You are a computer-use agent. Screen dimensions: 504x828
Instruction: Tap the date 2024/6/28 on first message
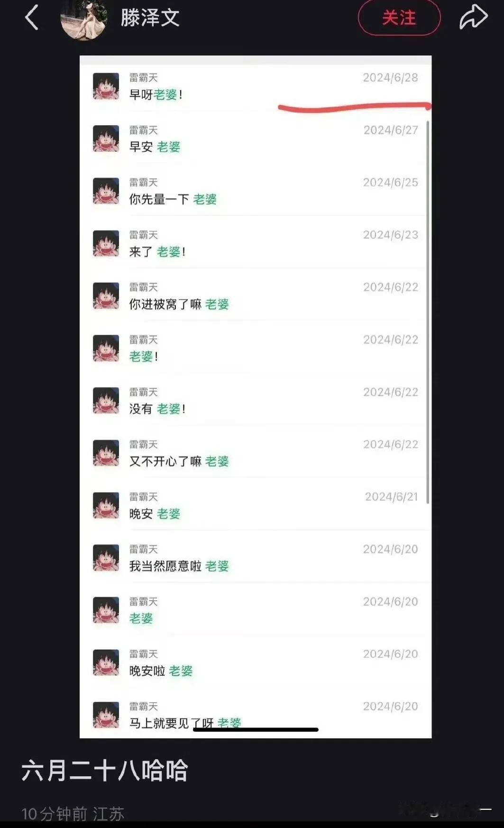[x=390, y=78]
